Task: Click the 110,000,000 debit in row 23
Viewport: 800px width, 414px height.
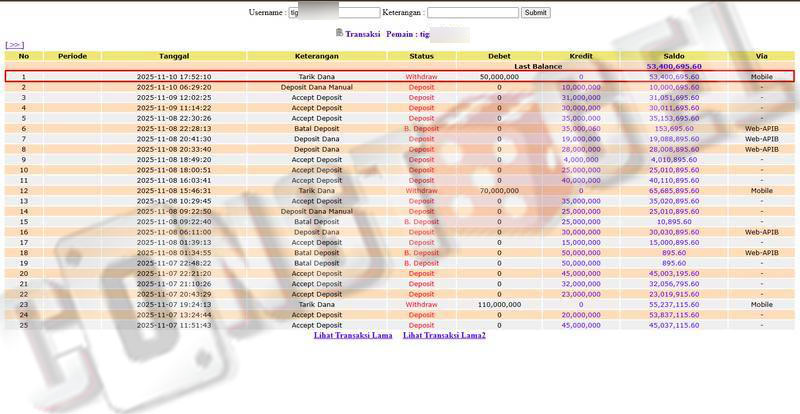Action: [x=499, y=304]
